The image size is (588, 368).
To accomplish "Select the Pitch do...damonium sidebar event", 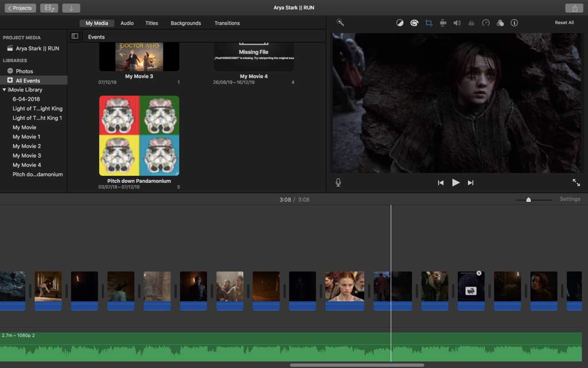I will tap(37, 174).
